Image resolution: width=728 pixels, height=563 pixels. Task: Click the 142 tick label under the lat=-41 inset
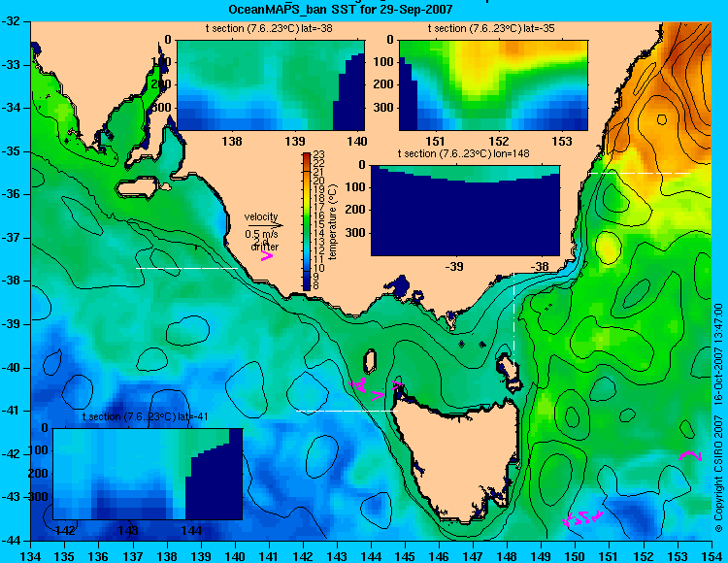tap(65, 530)
